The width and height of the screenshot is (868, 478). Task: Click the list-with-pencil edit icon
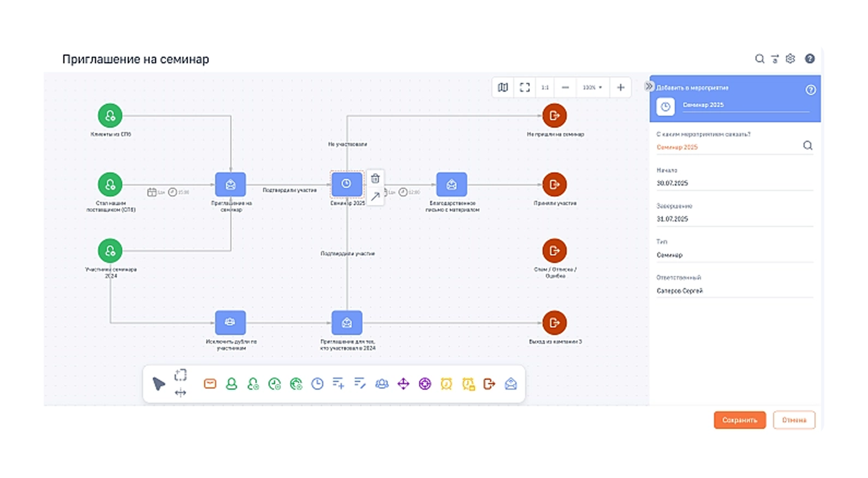[x=360, y=384]
